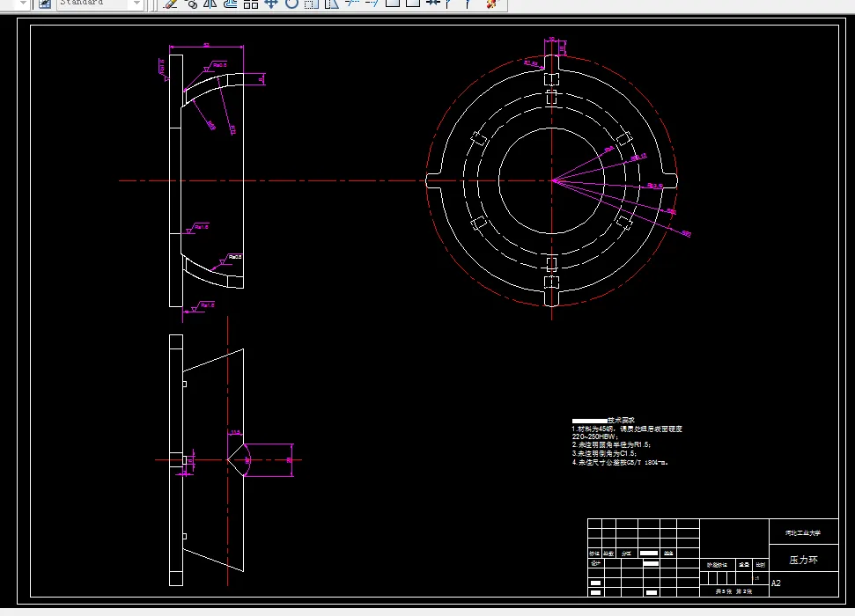This screenshot has width=855, height=616.
Task: Select the sheet count text in title block
Action: [x=734, y=591]
